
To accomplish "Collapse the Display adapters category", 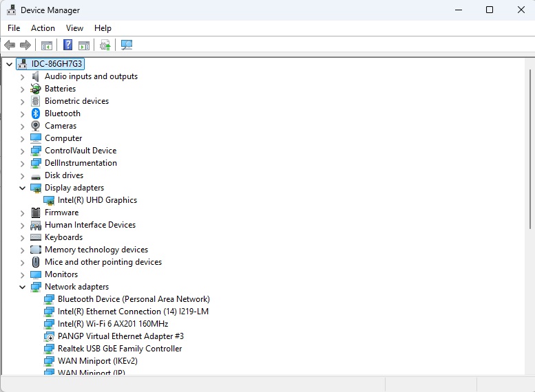I will [22, 188].
